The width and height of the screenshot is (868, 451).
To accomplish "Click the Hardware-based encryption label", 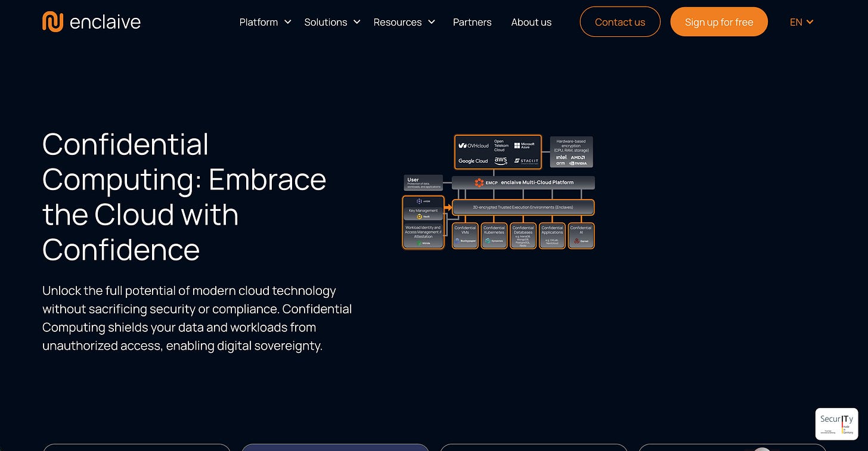I will [571, 146].
